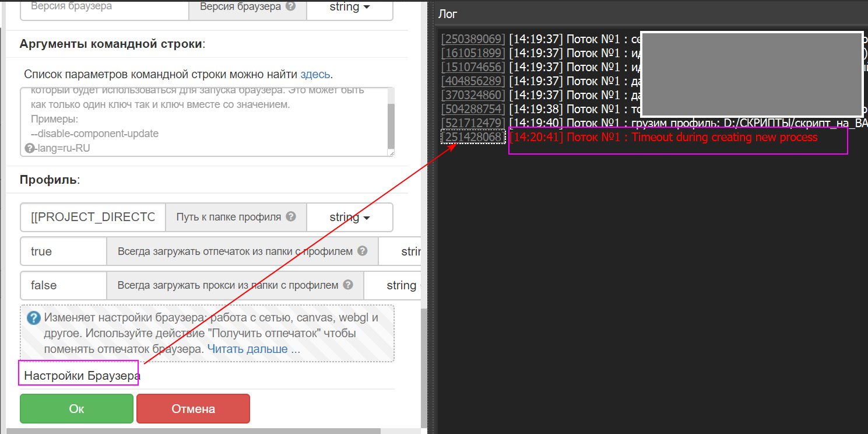Follow the здесь link for command line parameters
The height and width of the screenshot is (434, 868).
pos(315,75)
